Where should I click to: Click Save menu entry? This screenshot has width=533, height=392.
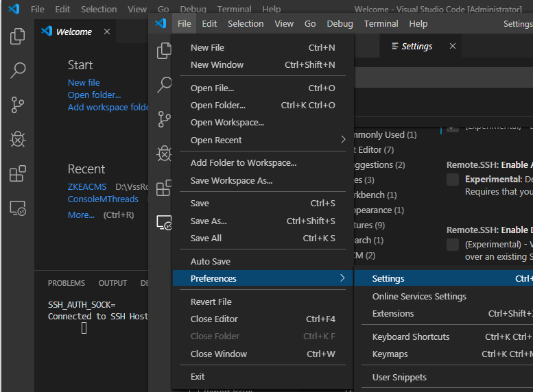click(263, 203)
